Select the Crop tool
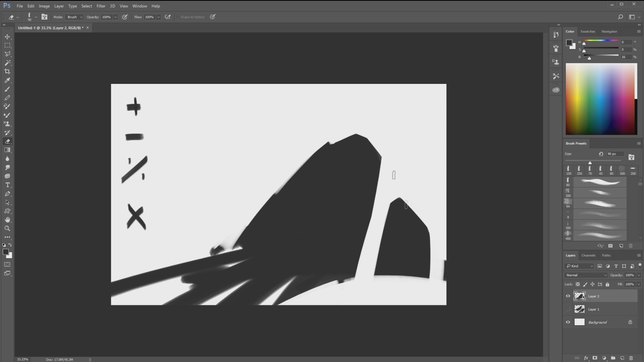 [7, 72]
